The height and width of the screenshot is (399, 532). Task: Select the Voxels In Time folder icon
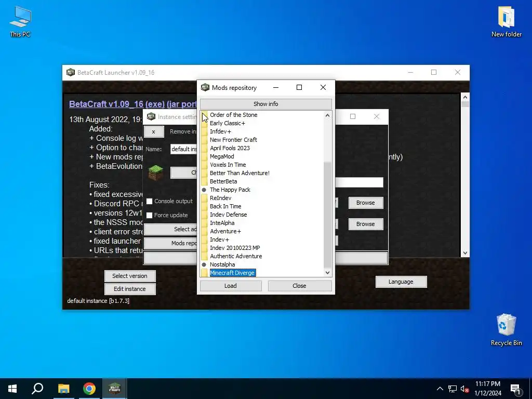click(204, 165)
